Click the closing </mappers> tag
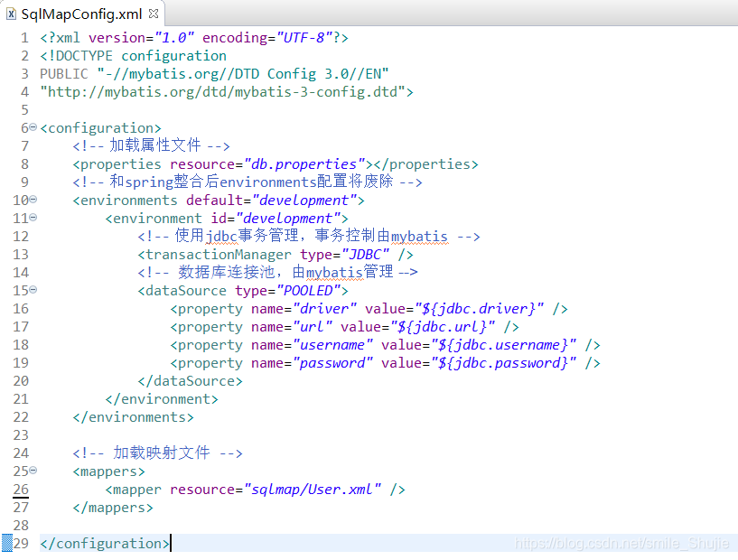 (x=113, y=508)
